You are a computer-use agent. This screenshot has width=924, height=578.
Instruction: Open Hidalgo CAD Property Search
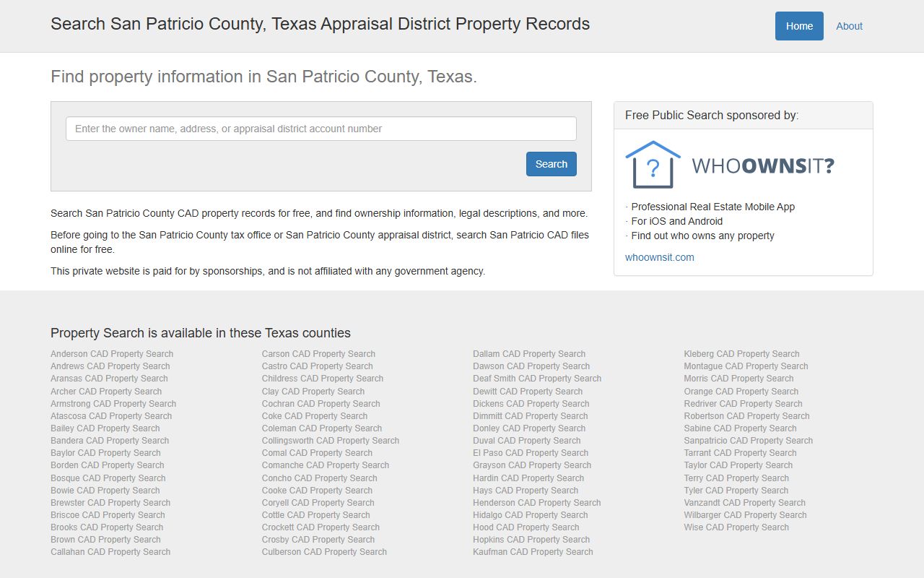531,515
